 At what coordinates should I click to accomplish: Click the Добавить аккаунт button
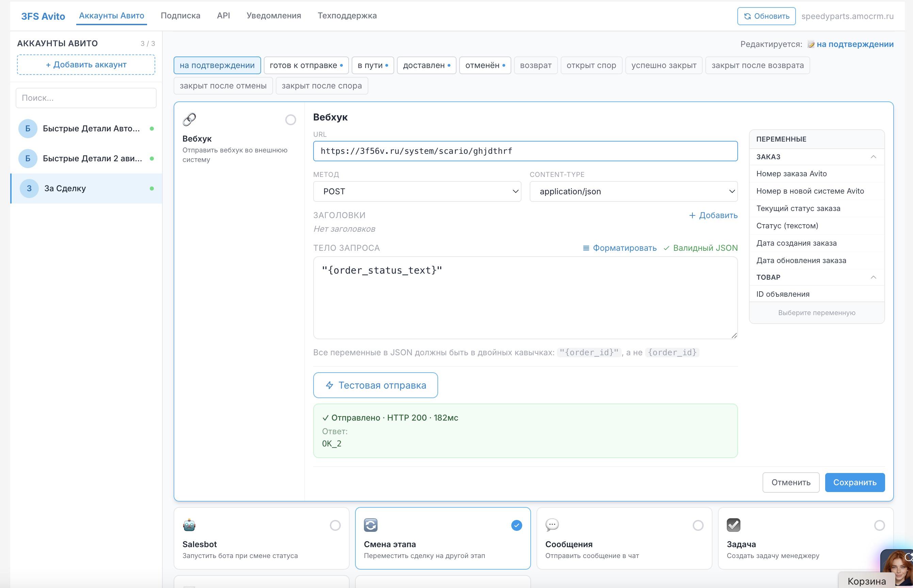86,65
